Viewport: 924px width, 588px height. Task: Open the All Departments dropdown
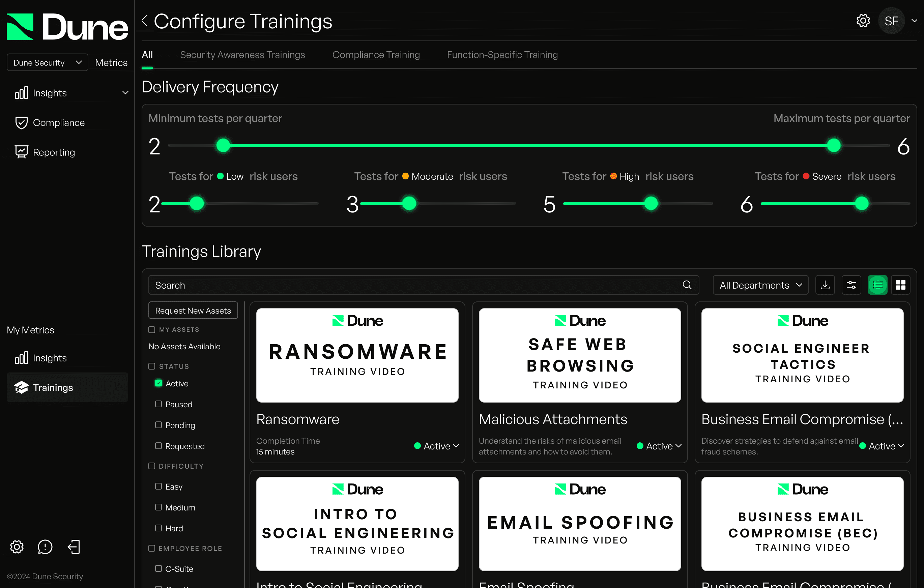click(x=760, y=285)
